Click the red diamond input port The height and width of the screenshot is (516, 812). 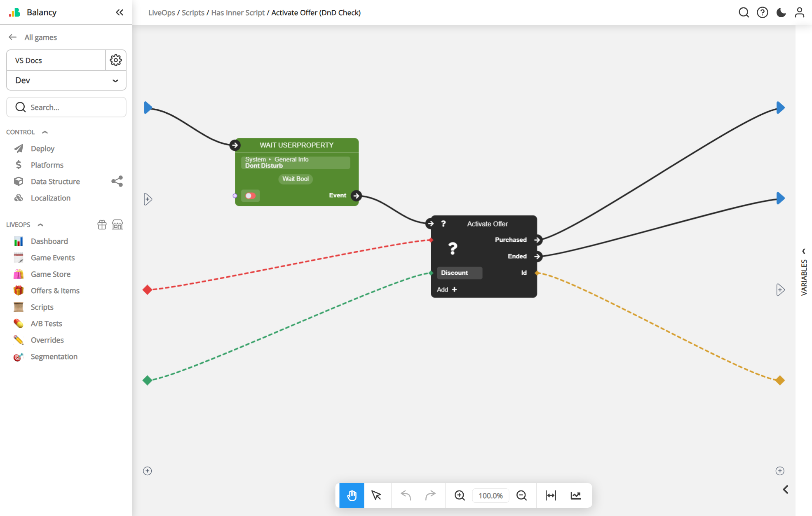pos(147,290)
